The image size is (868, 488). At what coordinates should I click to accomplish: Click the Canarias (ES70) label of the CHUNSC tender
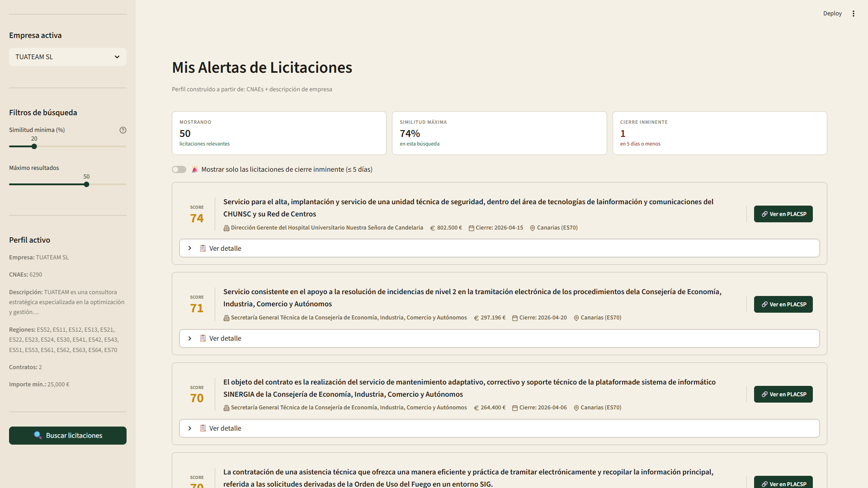click(557, 228)
